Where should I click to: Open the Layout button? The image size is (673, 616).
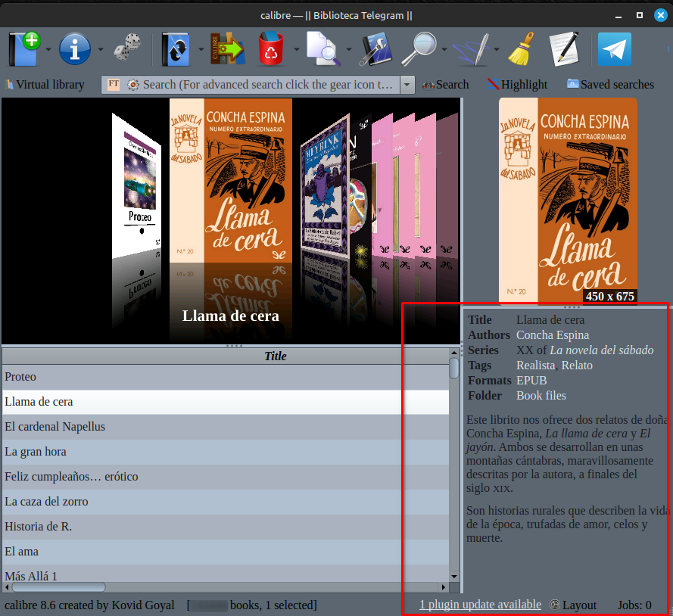click(573, 605)
